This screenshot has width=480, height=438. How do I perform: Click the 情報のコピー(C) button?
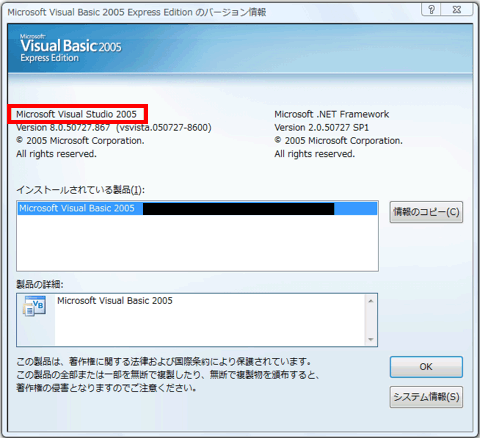point(426,212)
